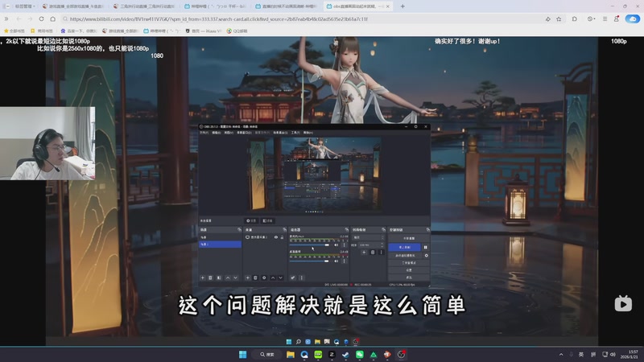
Task: Click the blue recording button in OBS Controls
Action: point(405,247)
